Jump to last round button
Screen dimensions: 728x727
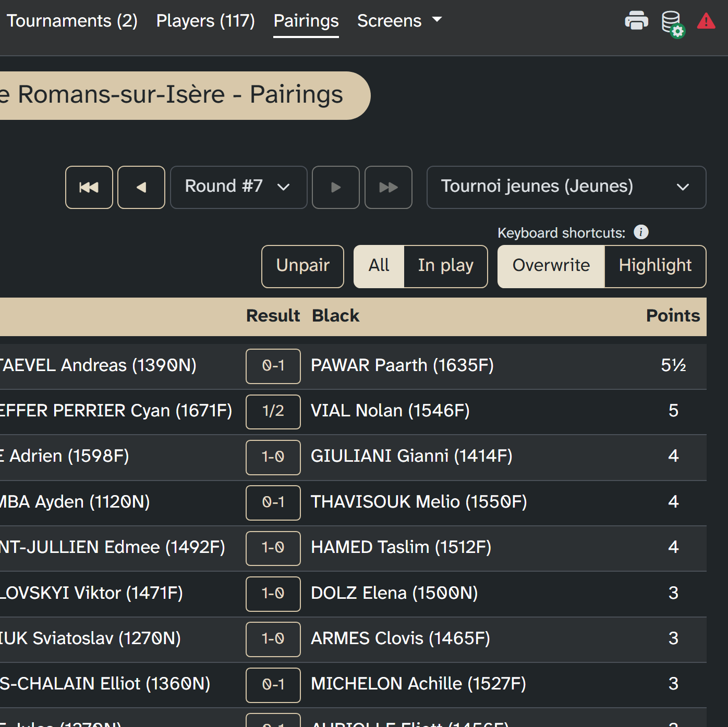coord(389,187)
